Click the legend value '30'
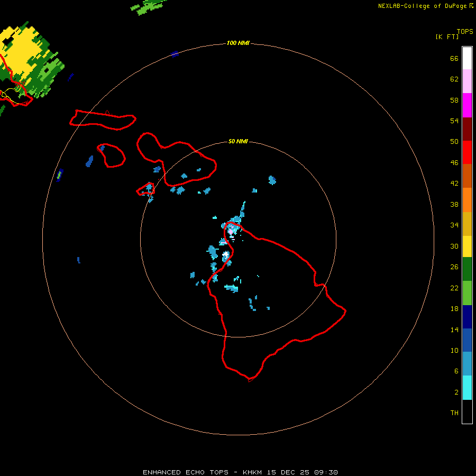 pyautogui.click(x=454, y=246)
